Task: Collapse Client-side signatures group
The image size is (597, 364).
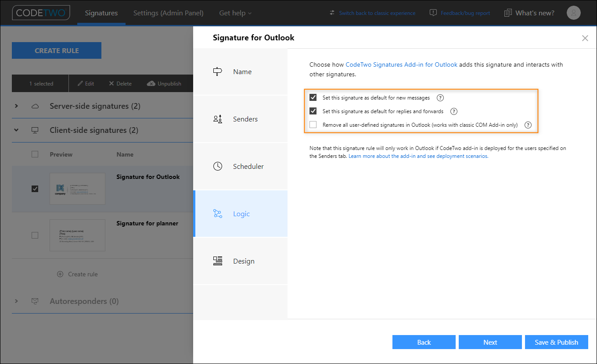Action: tap(16, 130)
